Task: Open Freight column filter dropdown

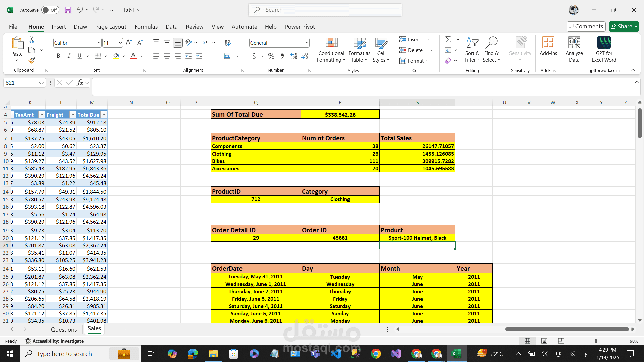Action: point(73,115)
